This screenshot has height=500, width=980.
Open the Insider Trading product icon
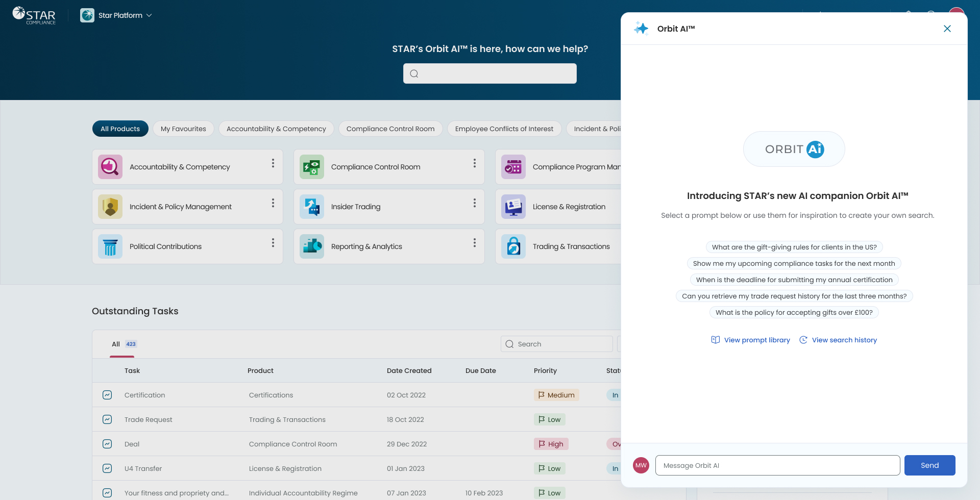pyautogui.click(x=312, y=207)
